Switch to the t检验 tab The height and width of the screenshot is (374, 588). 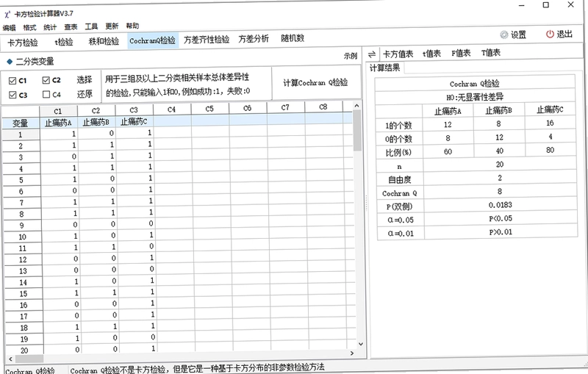pos(64,42)
